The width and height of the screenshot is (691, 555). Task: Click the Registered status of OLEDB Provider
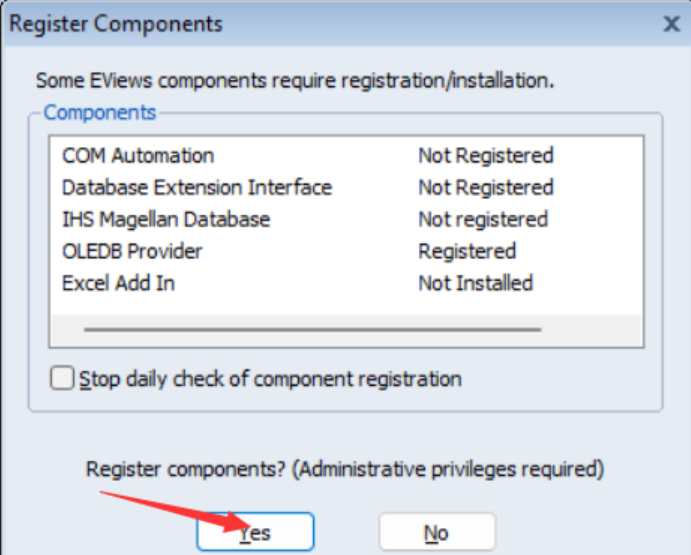(467, 251)
